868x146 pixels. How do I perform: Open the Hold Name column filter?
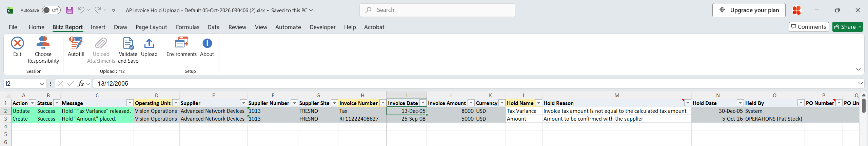click(x=538, y=103)
